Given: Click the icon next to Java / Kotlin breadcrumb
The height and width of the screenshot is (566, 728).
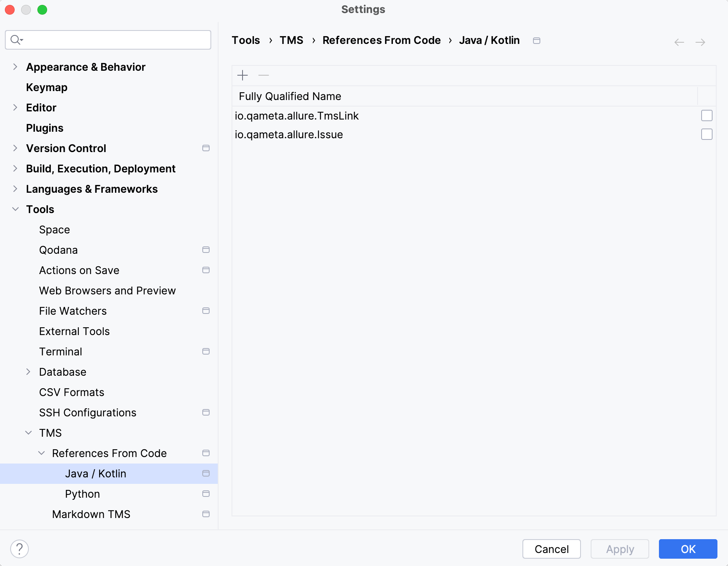Looking at the screenshot, I should coord(536,41).
